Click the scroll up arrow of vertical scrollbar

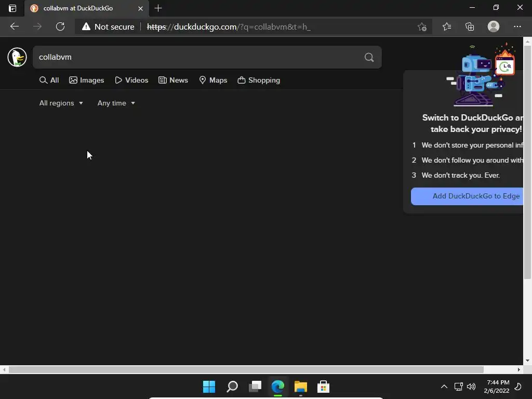tap(527, 42)
